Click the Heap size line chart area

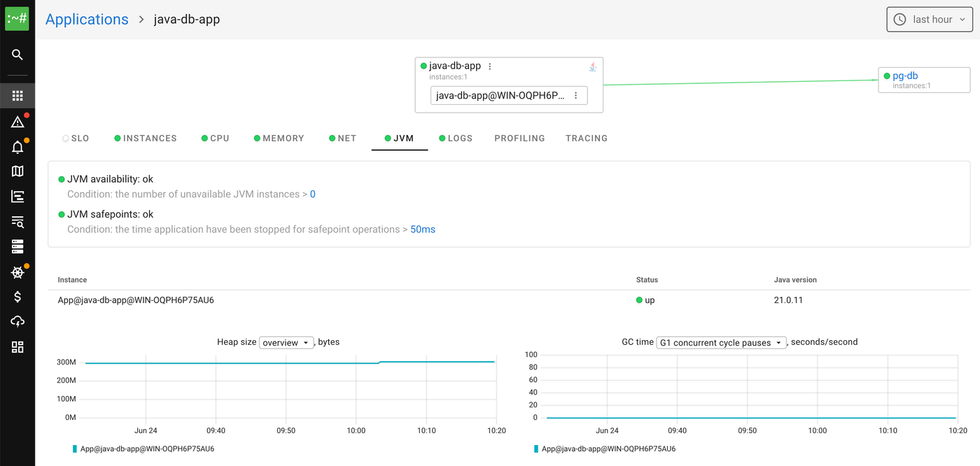[x=287, y=386]
